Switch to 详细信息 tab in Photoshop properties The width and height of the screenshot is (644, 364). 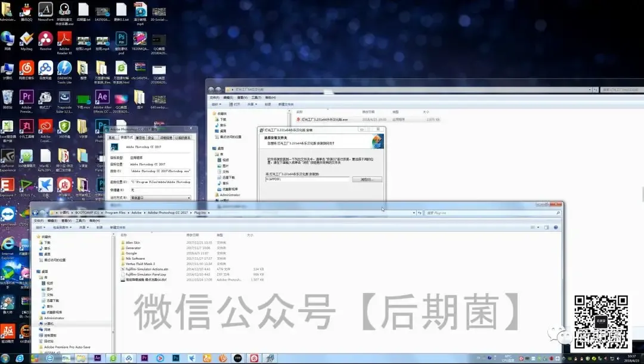tap(166, 138)
